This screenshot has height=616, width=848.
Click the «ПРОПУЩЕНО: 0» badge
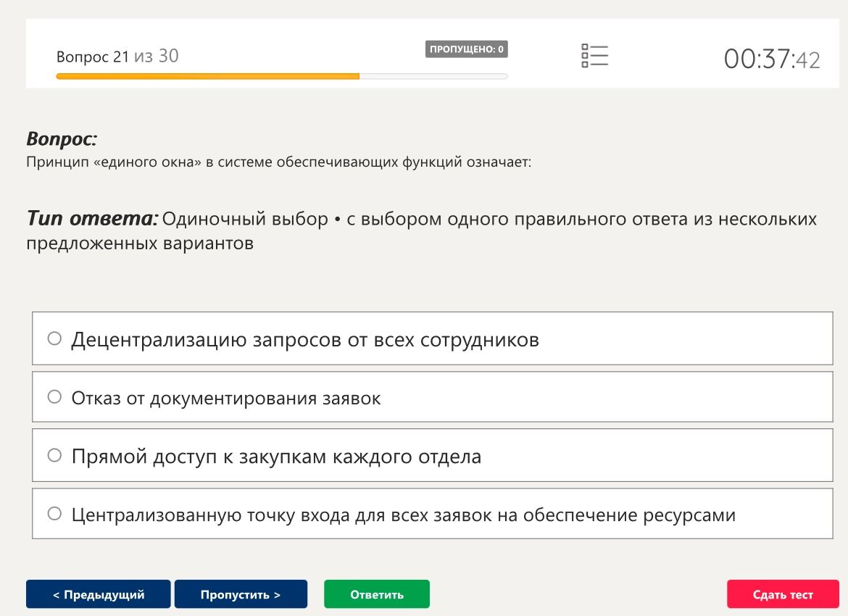[466, 49]
